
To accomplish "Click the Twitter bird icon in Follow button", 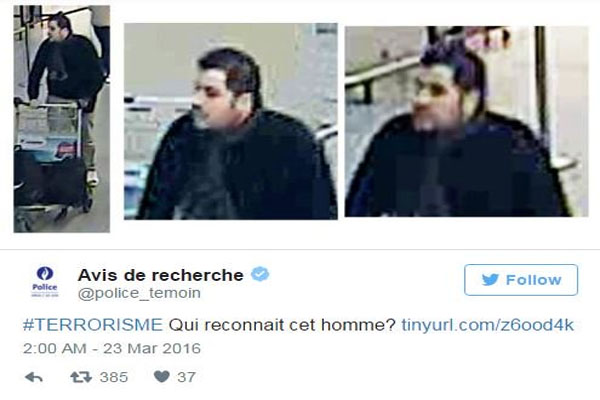I will tap(490, 280).
